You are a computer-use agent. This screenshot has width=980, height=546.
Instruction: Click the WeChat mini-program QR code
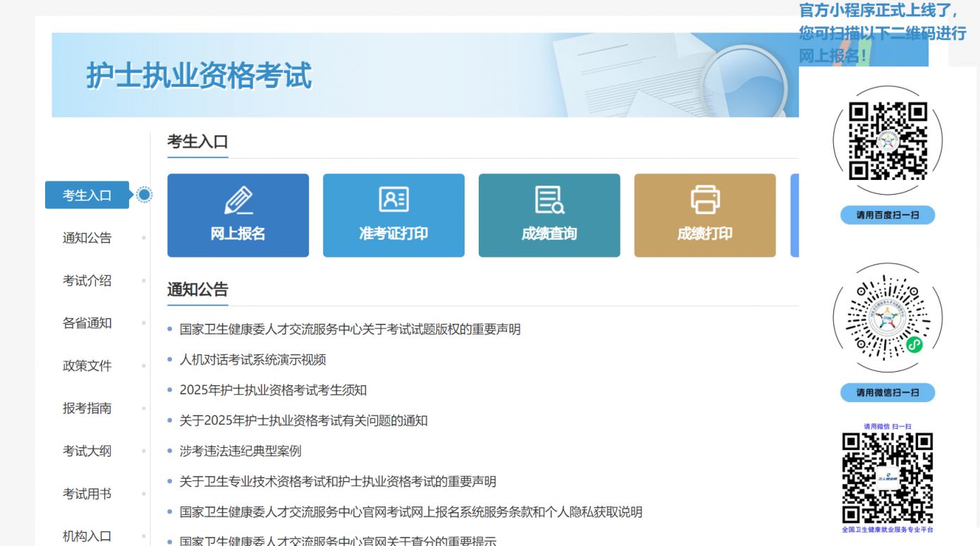887,317
